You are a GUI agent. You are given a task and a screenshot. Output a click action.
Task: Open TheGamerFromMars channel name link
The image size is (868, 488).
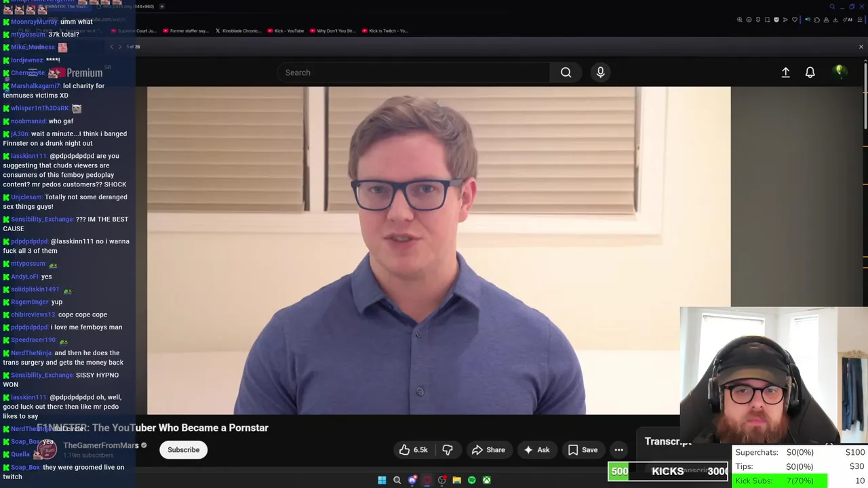101,445
